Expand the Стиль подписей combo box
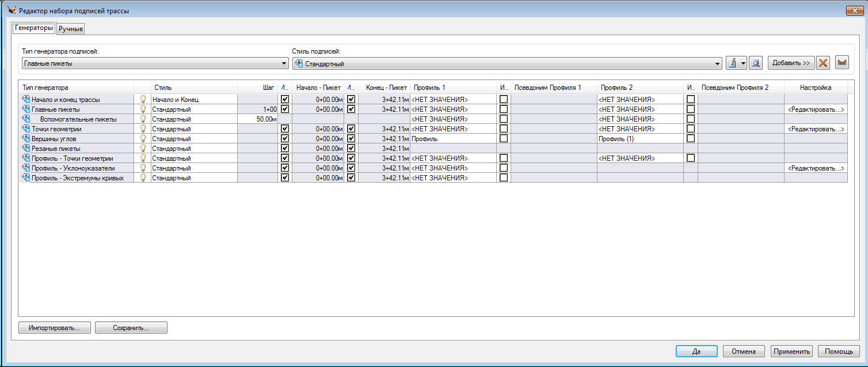 (x=717, y=64)
